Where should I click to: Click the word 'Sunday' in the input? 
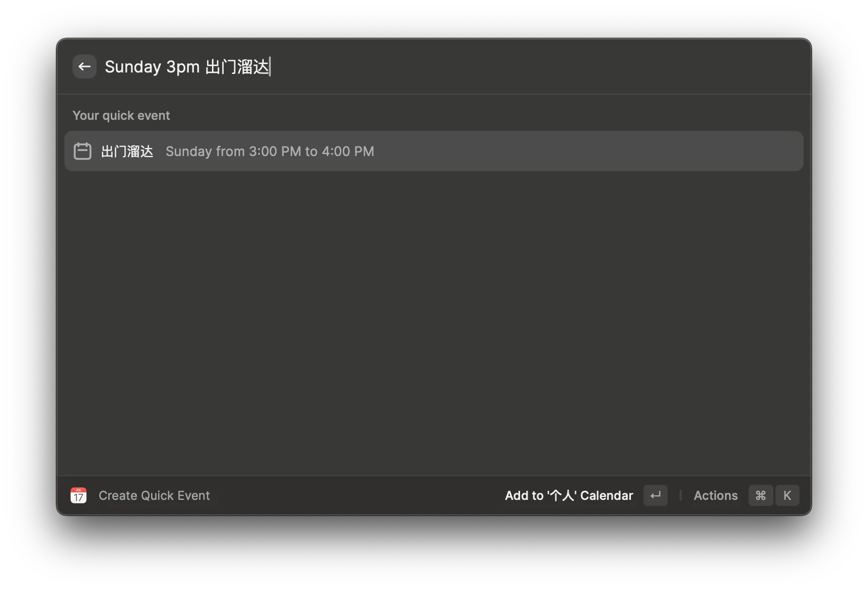pyautogui.click(x=133, y=66)
